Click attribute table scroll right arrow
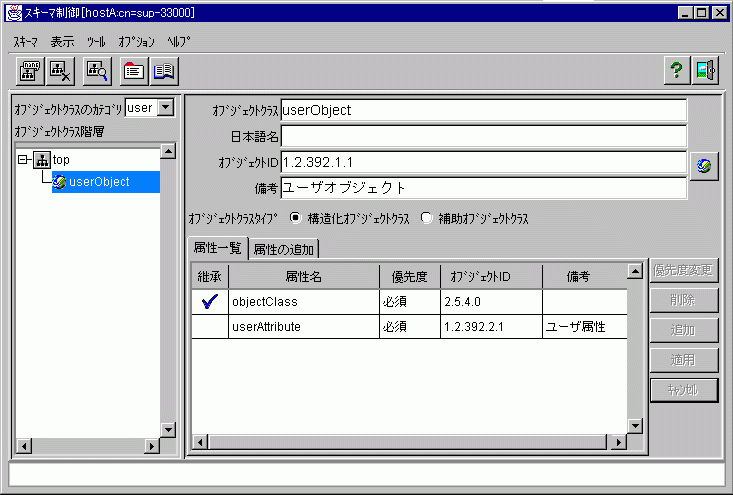733x495 pixels. pos(618,442)
